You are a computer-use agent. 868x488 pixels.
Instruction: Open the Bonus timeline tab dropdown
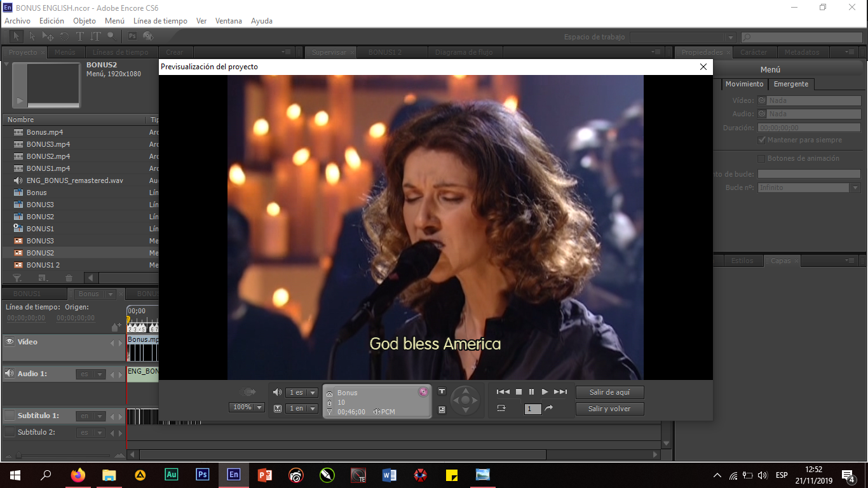[x=110, y=294]
